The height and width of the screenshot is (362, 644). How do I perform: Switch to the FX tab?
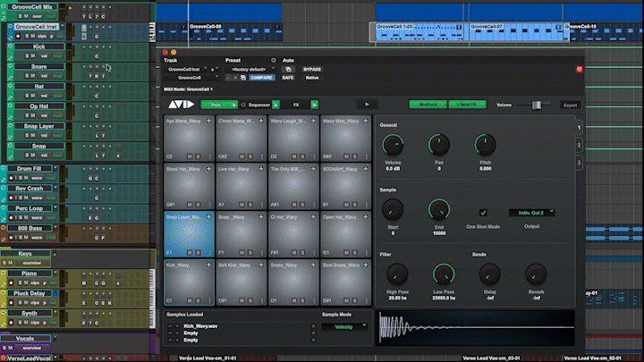(296, 105)
